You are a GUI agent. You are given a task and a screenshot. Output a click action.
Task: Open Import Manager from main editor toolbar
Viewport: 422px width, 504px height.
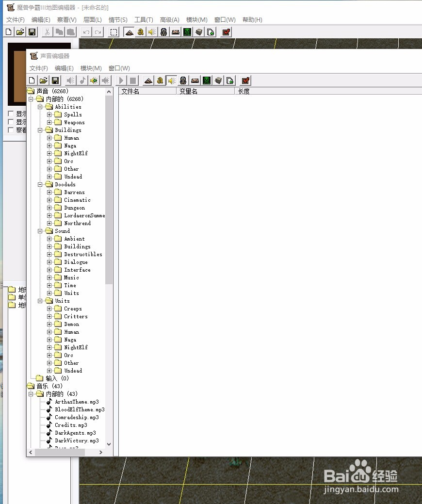click(211, 32)
